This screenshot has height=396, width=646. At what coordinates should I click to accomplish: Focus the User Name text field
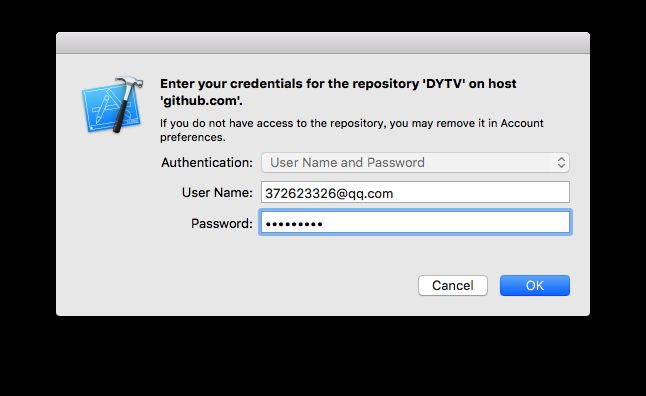coord(415,192)
